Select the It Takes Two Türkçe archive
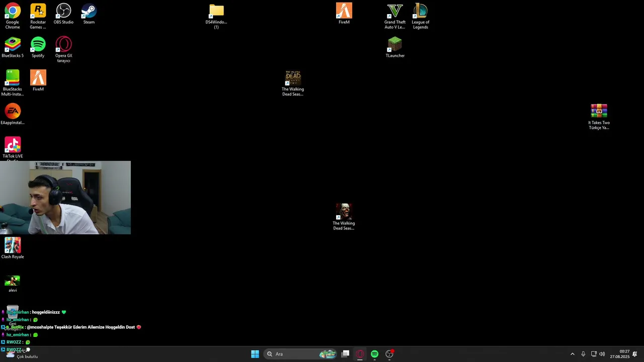Viewport: 644px width, 362px height. click(599, 117)
